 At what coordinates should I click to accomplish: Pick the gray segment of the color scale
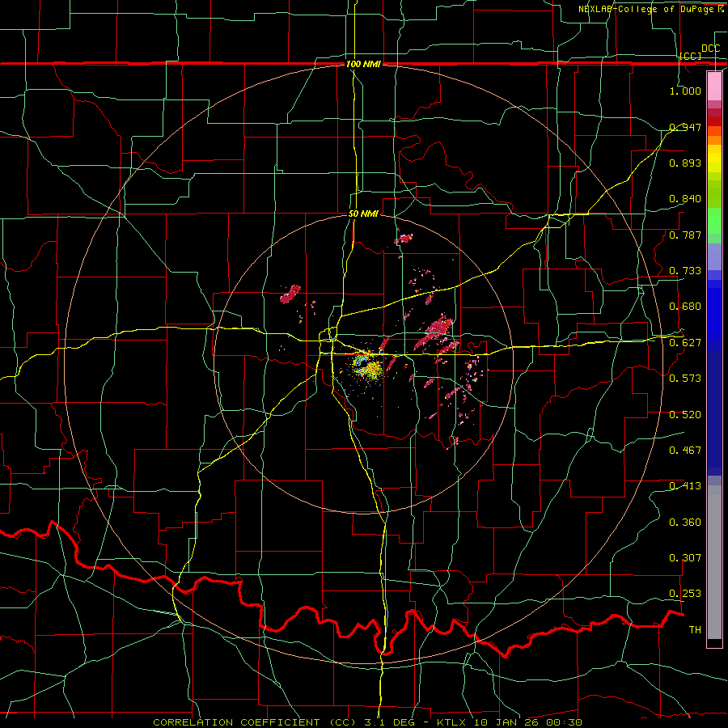coord(714,562)
